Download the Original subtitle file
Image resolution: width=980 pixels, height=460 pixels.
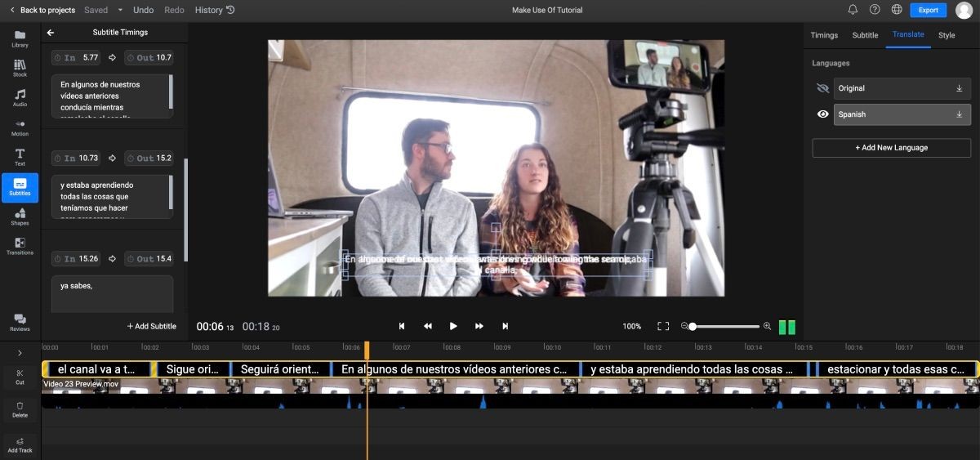tap(960, 88)
